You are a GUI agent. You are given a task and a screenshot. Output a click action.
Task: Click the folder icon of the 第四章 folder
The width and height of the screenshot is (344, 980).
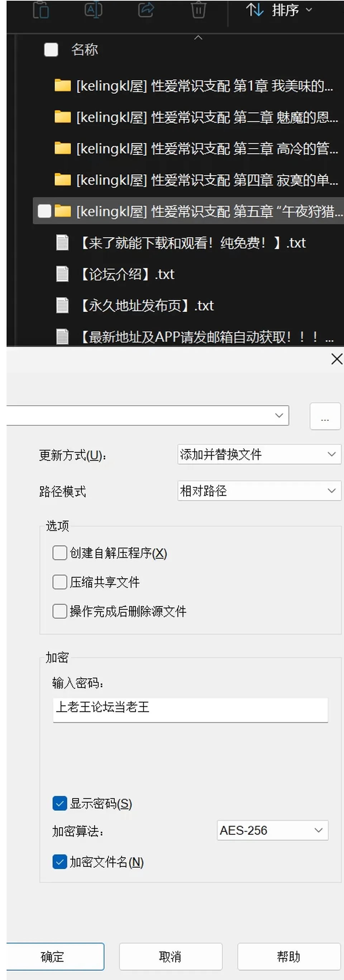coord(63,180)
